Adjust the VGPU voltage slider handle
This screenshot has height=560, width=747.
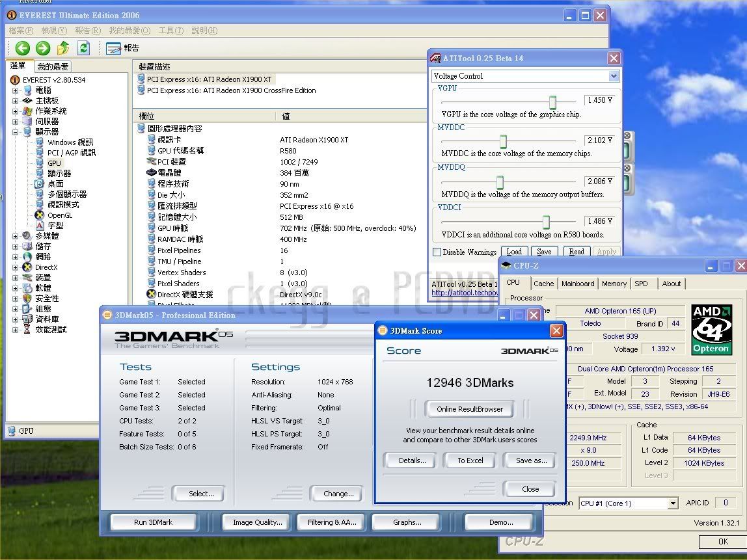552,102
